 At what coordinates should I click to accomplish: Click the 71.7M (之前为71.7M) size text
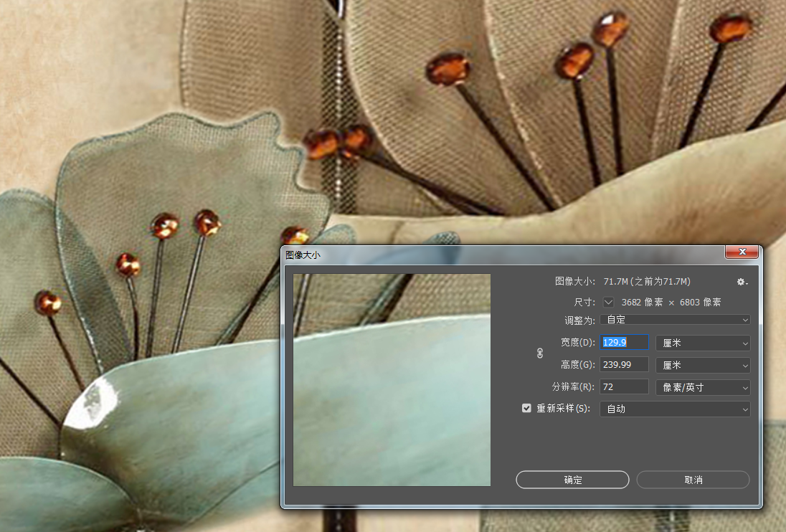click(x=647, y=282)
